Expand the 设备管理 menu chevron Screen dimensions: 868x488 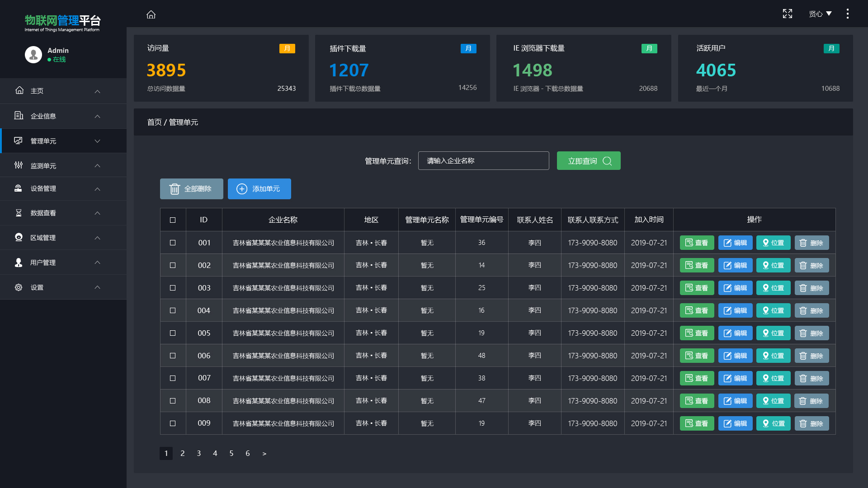[97, 189]
